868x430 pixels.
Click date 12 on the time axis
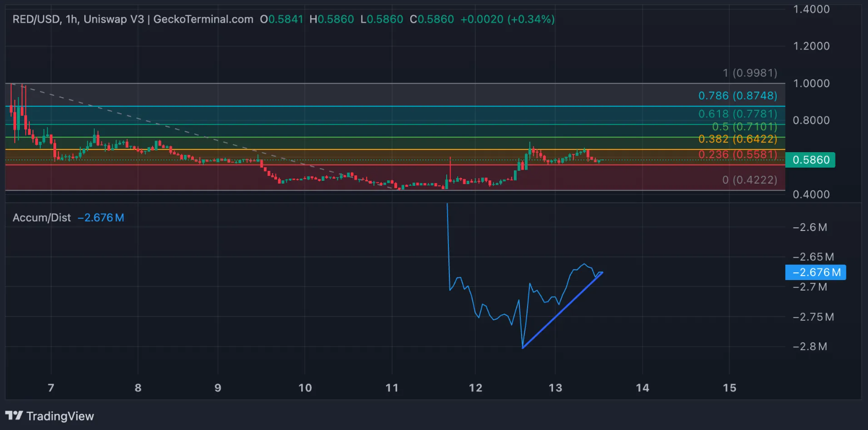coord(476,388)
